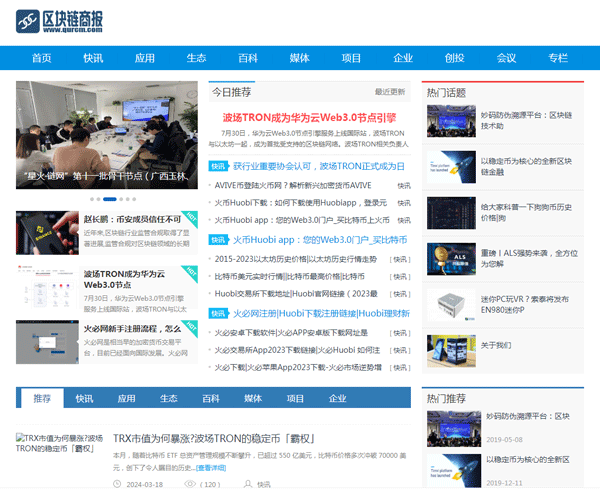Click the 火必网 registration screenshot thumbnail
This screenshot has height=490, width=600.
point(47,342)
